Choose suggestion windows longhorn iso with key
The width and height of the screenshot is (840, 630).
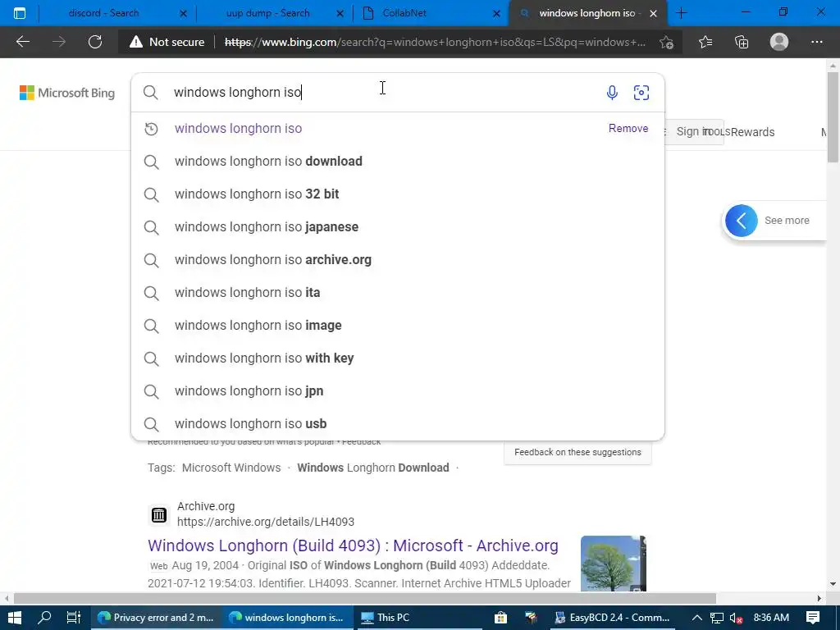398,358
